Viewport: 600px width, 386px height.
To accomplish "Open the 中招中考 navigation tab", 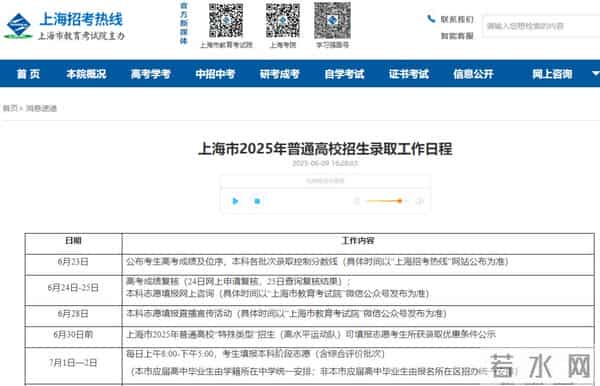I will (x=215, y=74).
